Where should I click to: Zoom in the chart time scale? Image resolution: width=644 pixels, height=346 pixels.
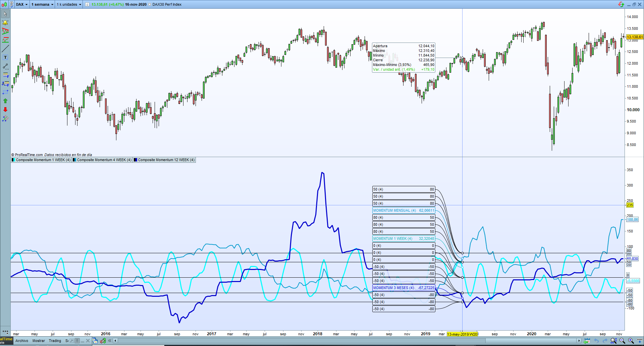tap(631, 341)
